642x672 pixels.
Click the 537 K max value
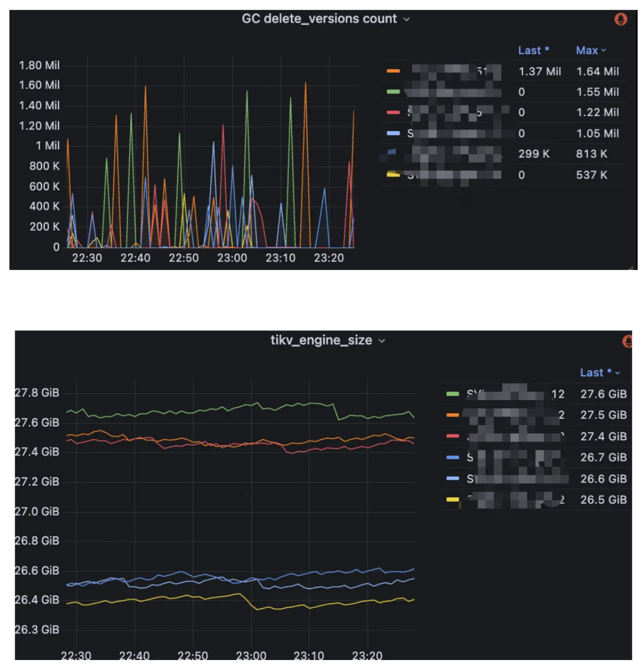pyautogui.click(x=591, y=175)
